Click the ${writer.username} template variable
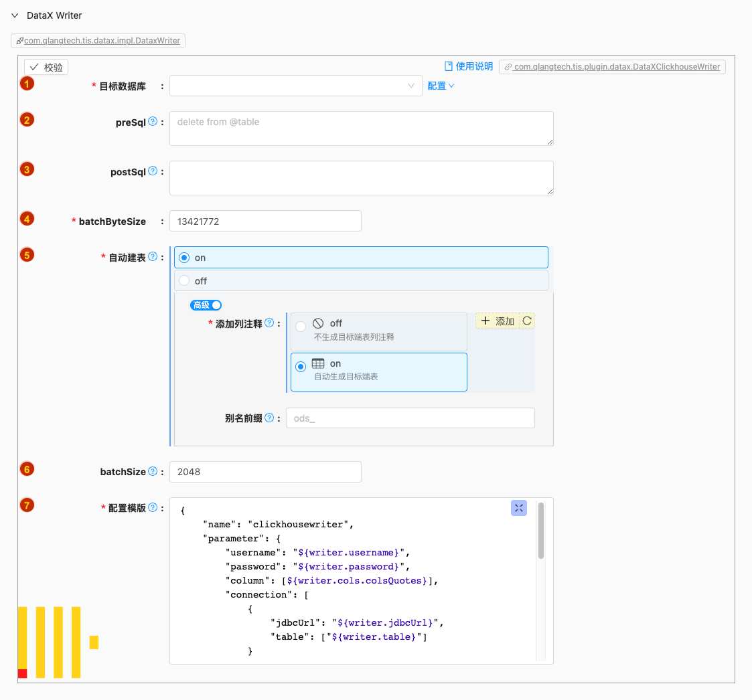 click(349, 552)
